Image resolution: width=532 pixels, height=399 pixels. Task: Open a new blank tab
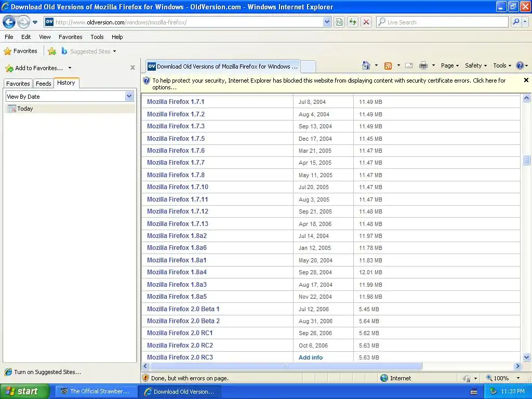point(308,67)
